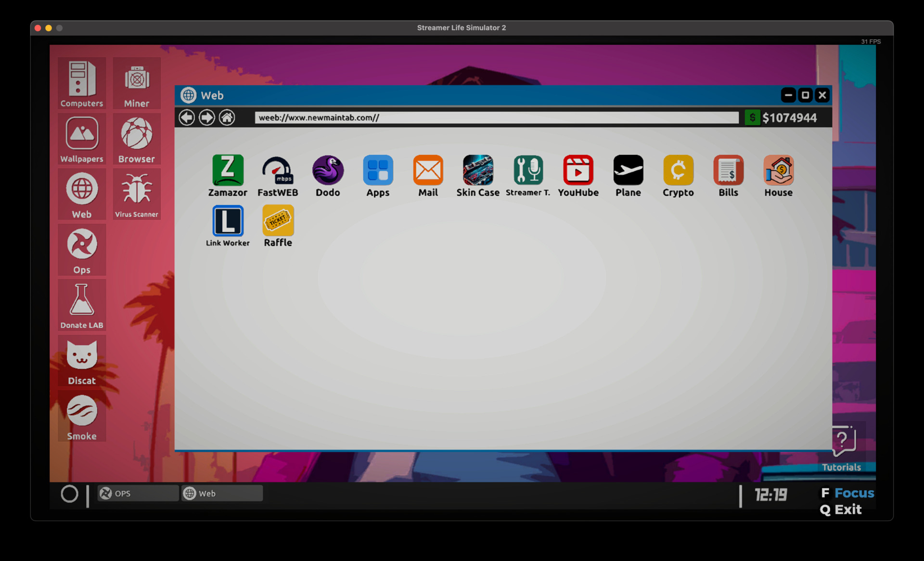Open the circular start button in taskbar
The width and height of the screenshot is (924, 561).
[x=69, y=494]
